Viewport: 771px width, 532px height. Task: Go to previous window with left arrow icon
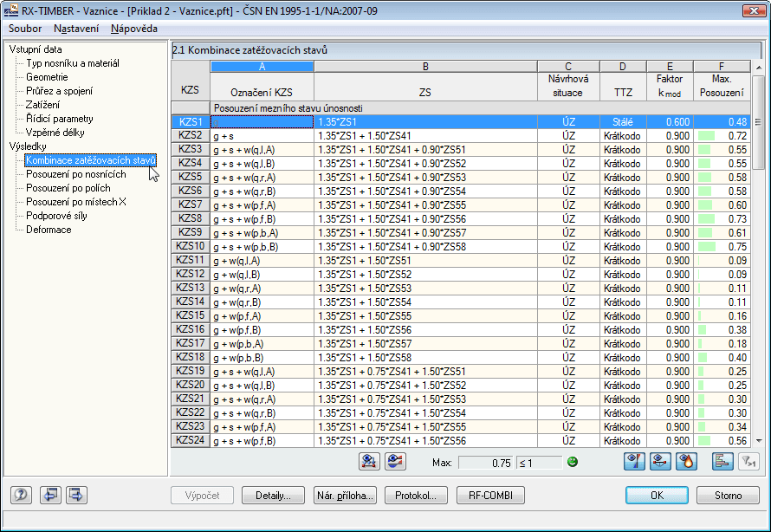[x=50, y=495]
